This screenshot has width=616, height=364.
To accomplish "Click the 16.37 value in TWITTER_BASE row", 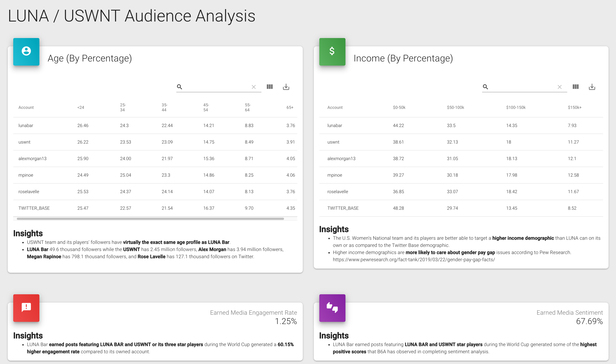I will [x=209, y=208].
